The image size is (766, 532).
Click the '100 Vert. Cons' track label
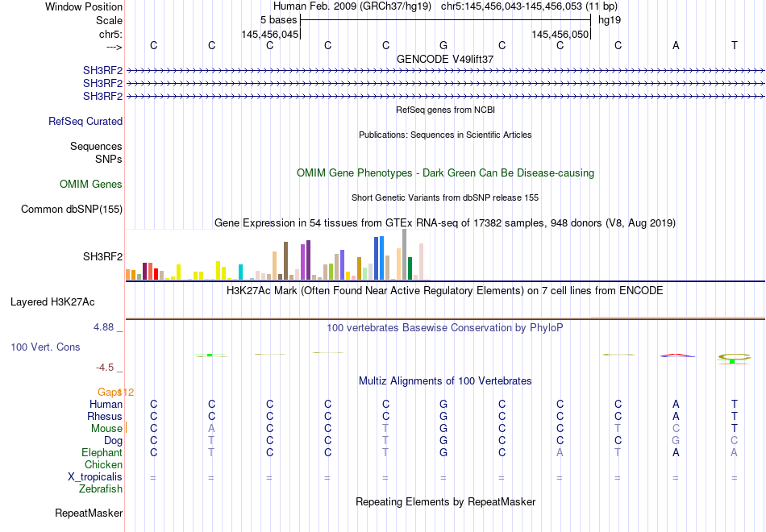[x=45, y=347]
